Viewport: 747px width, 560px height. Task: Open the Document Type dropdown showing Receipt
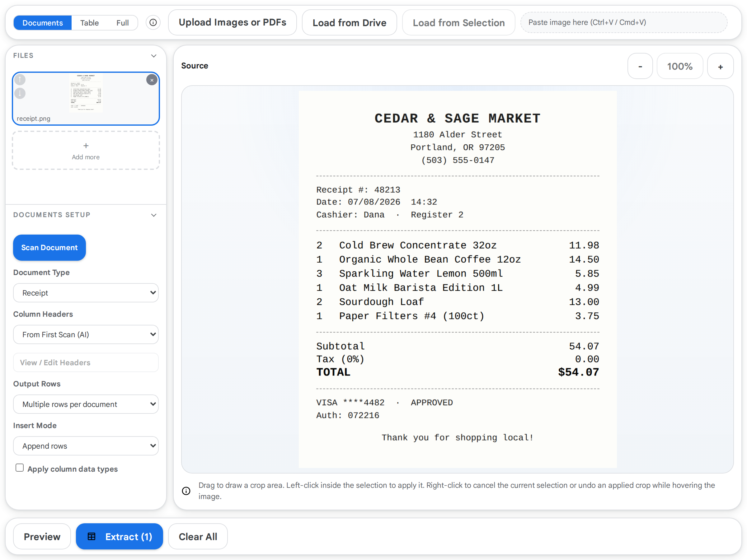pyautogui.click(x=86, y=293)
